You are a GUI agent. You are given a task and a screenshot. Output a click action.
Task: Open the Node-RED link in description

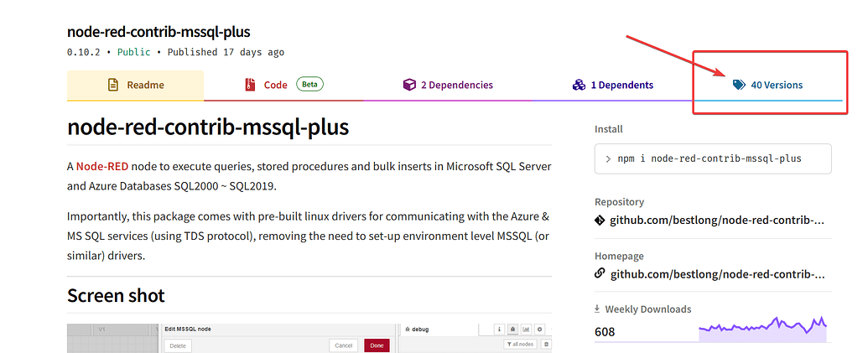(104, 166)
